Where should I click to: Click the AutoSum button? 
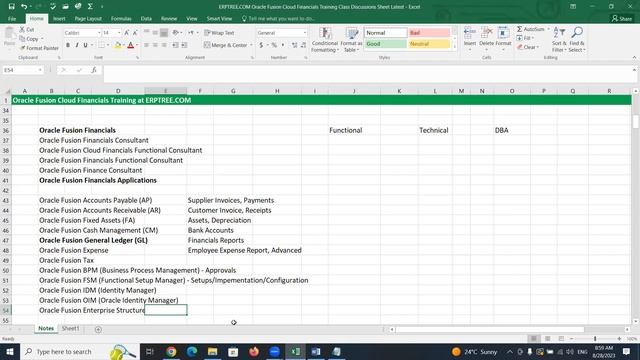coord(531,29)
